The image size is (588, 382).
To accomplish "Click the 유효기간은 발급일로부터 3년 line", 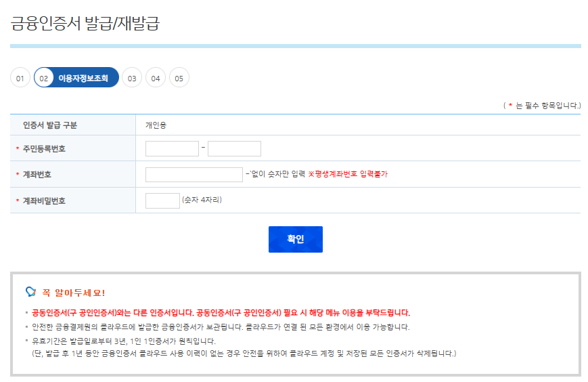I will (124, 341).
